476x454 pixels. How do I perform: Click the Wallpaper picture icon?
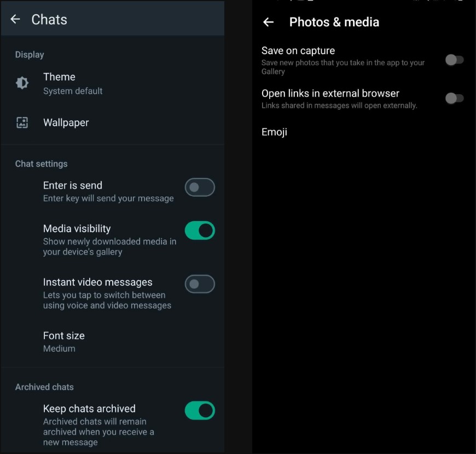coord(22,123)
